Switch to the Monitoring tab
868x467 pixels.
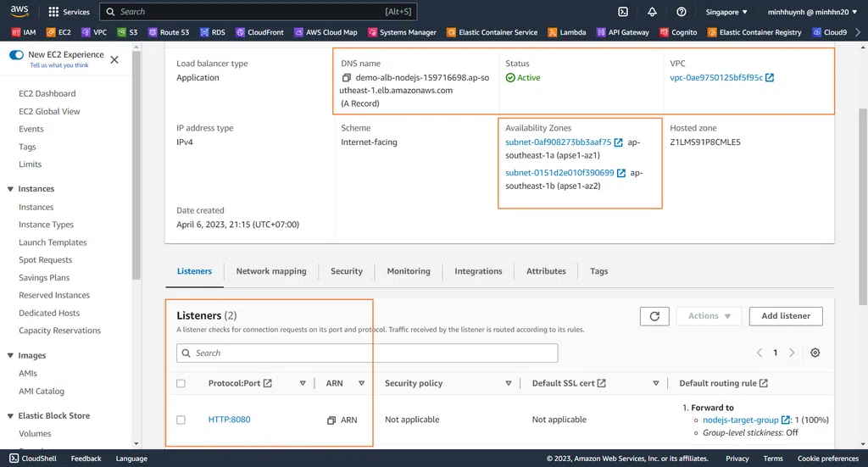coord(409,271)
